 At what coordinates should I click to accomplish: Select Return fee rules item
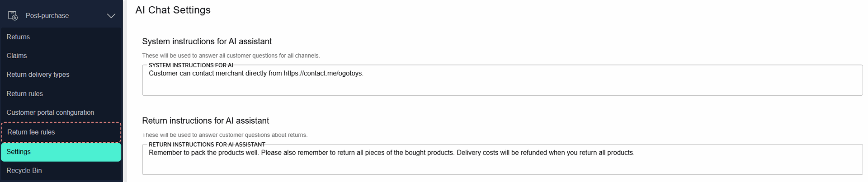tap(31, 132)
